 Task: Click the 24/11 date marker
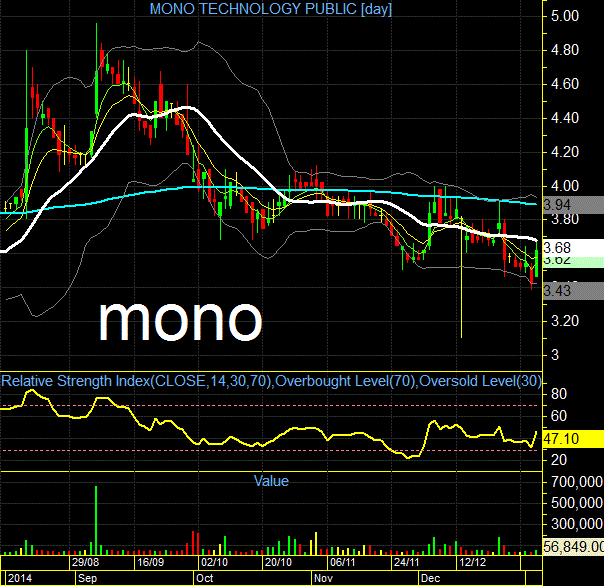406,562
